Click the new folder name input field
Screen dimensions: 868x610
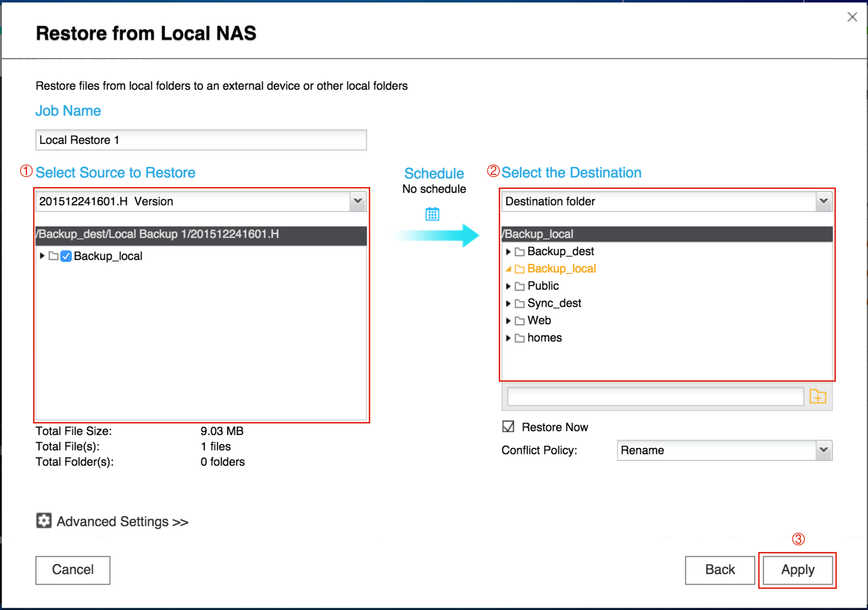[655, 397]
